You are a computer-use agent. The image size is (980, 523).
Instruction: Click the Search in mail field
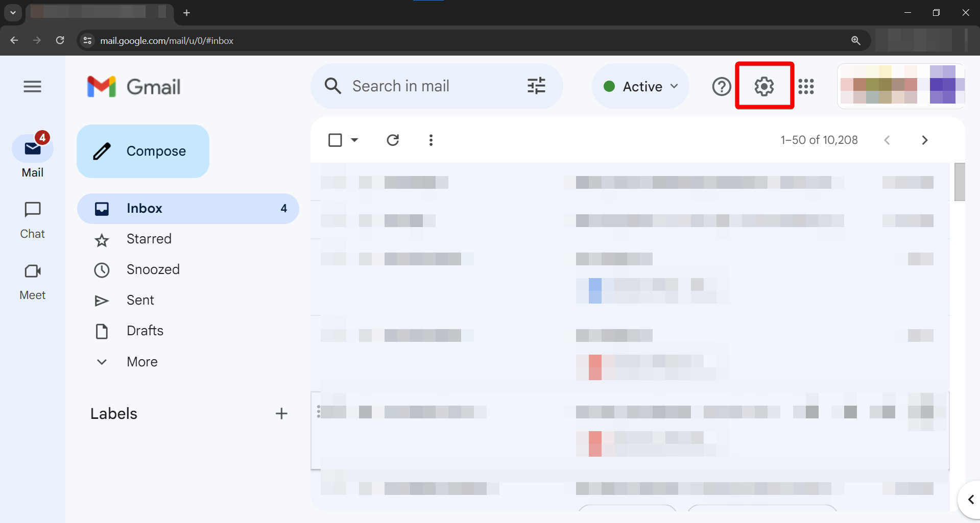[429, 86]
